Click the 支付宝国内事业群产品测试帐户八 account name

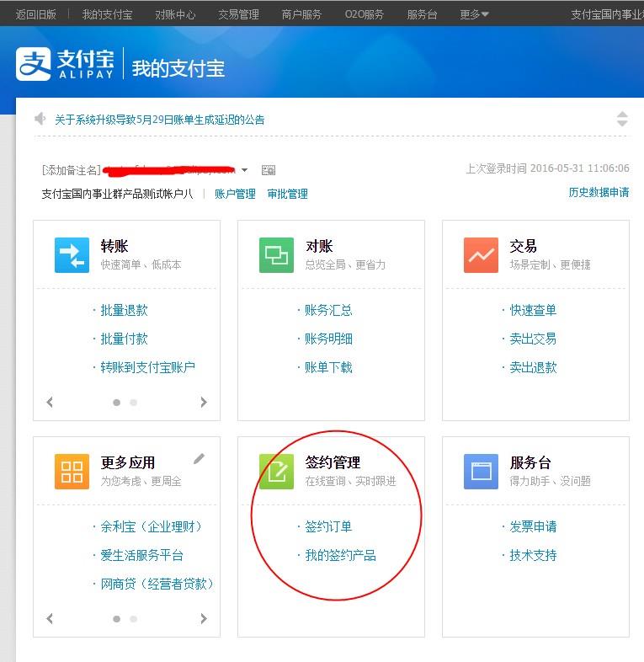click(x=117, y=194)
